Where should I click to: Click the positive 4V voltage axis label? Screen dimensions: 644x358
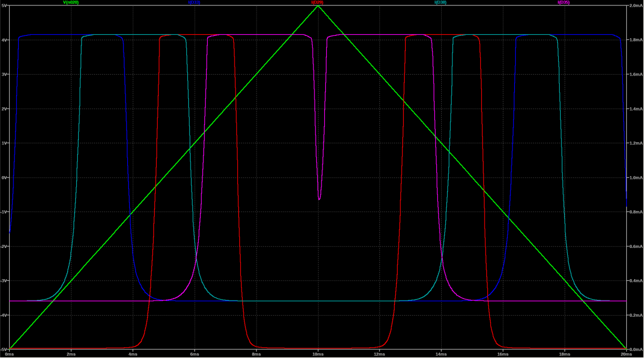(x=4, y=40)
